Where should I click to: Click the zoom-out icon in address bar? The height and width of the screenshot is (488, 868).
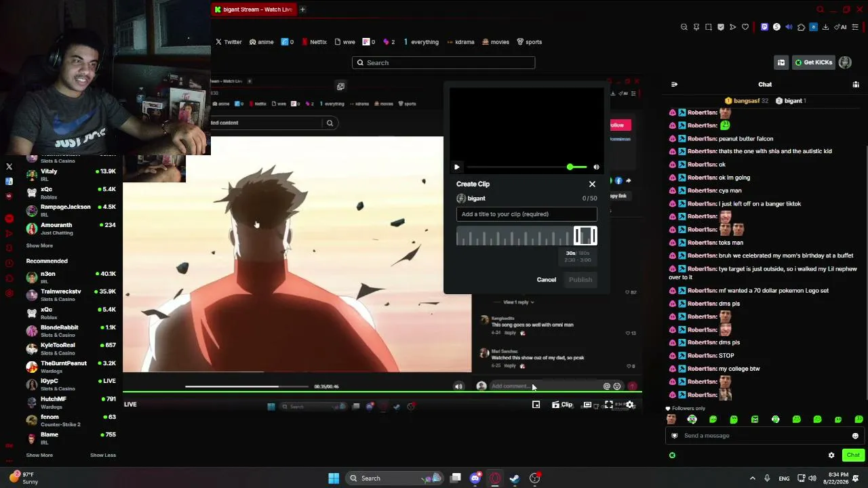(684, 27)
